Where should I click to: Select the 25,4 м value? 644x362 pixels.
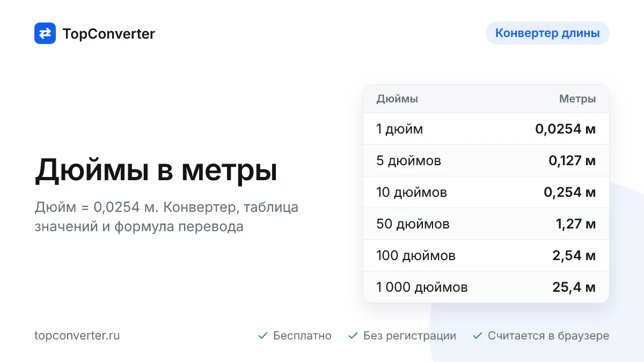click(x=574, y=287)
